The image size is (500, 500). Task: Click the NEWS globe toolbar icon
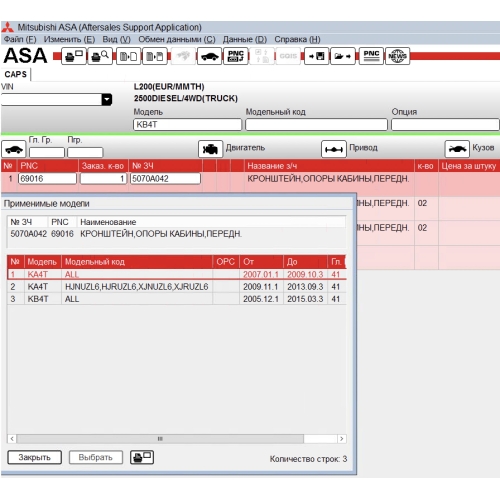397,56
